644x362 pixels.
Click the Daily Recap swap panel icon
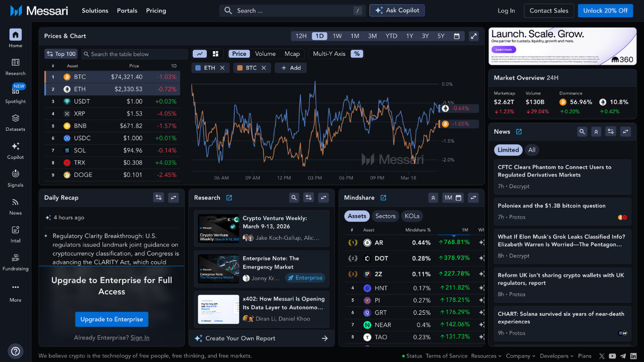coord(174,198)
